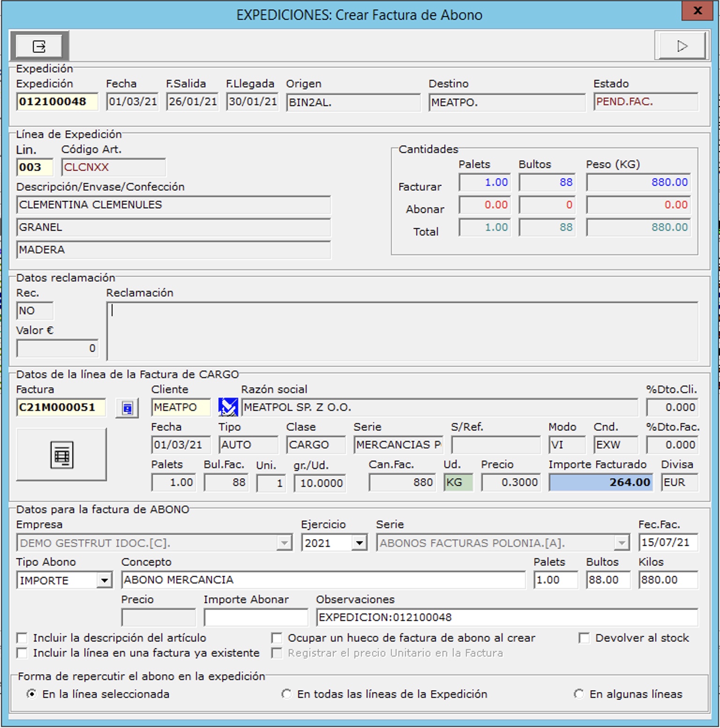Click the blue client icon beside MEATPO
Screen dimensions: 720x728
click(228, 407)
